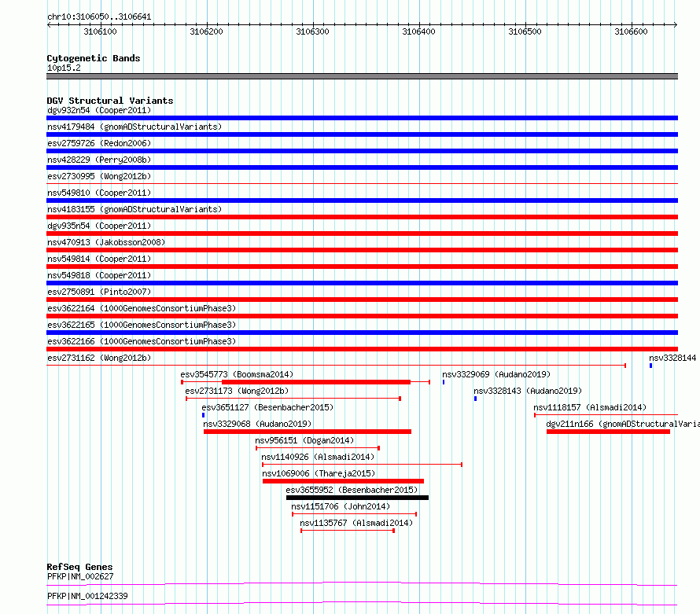Click the nsv1140926 thin red line
The image size is (700, 614).
coord(362,465)
